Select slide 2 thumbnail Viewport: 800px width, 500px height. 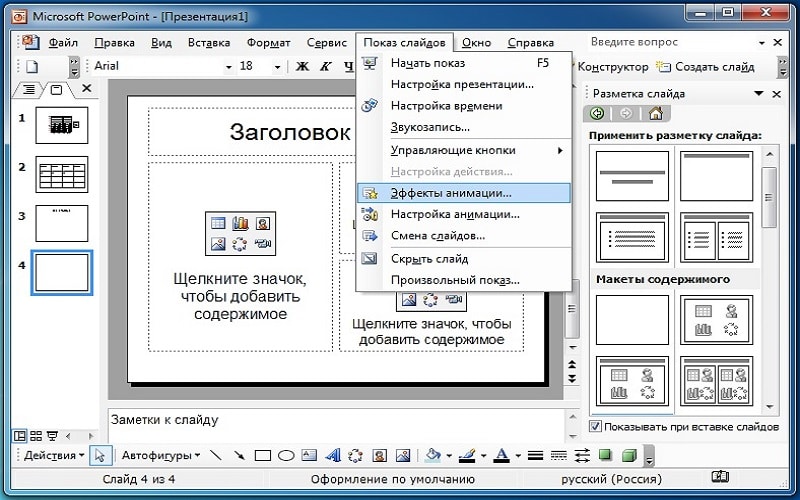[x=62, y=174]
